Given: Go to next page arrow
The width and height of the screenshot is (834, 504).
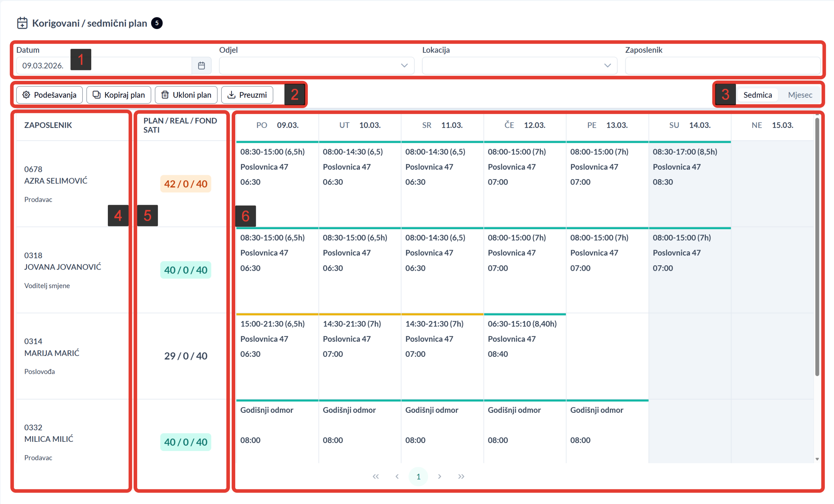Looking at the screenshot, I should pos(439,476).
